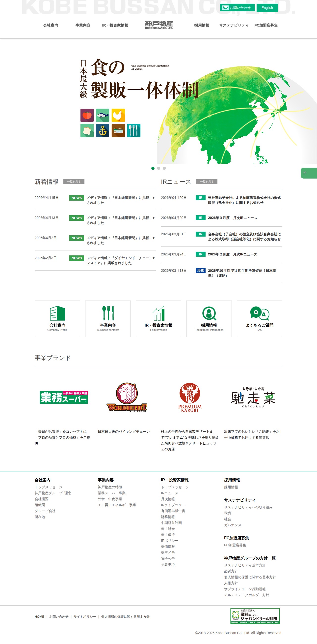
Task: Click the bread slice category icon
Action: 87,130
